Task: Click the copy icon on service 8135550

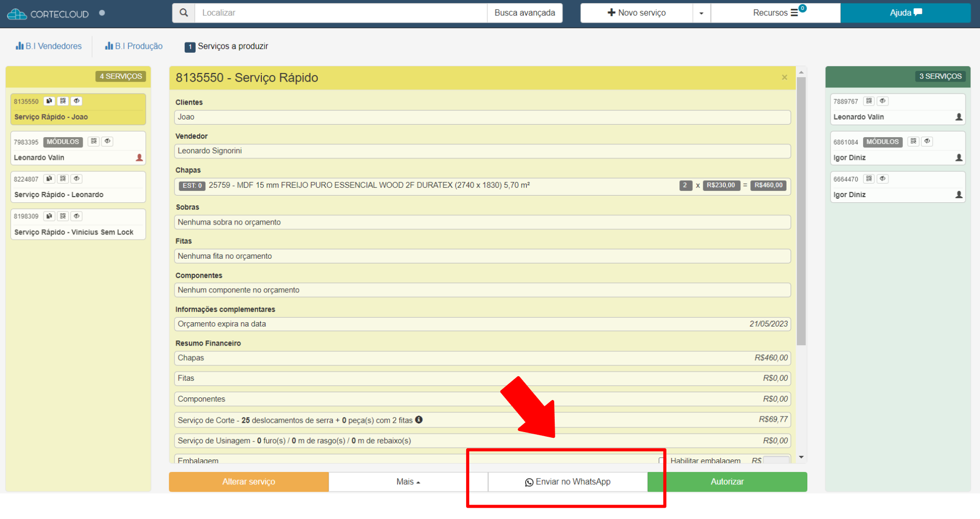Action: point(49,101)
